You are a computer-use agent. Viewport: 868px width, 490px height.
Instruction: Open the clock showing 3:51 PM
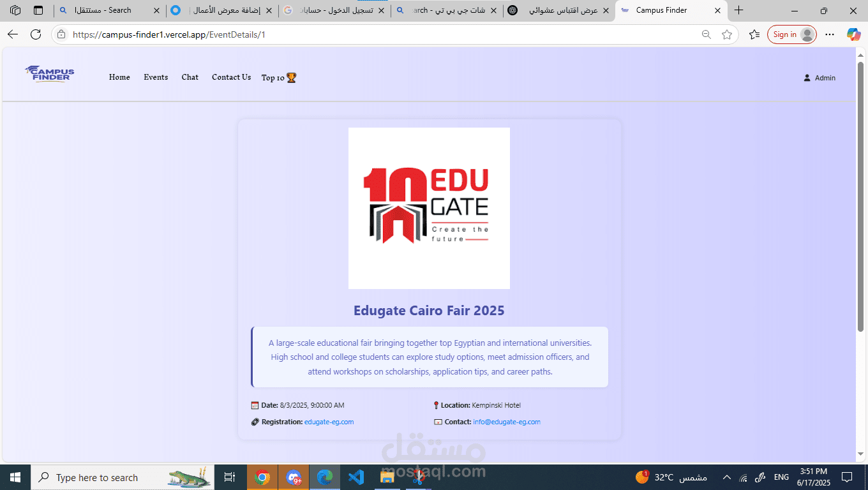coord(812,477)
